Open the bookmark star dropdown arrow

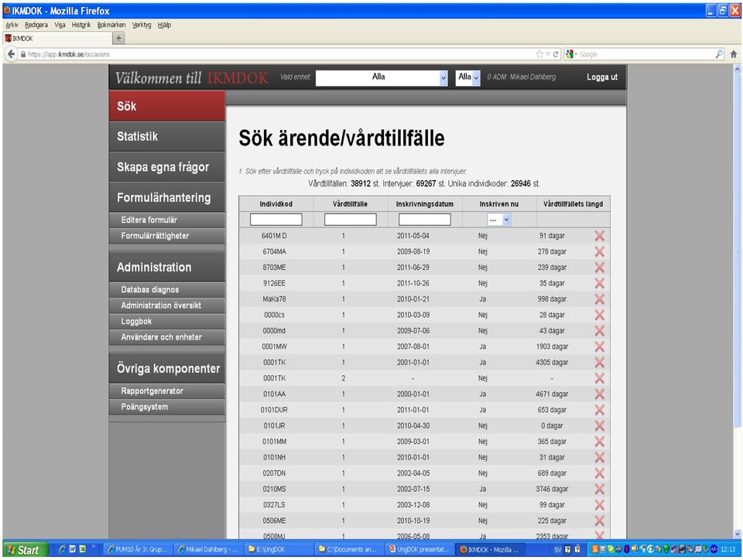pos(547,54)
